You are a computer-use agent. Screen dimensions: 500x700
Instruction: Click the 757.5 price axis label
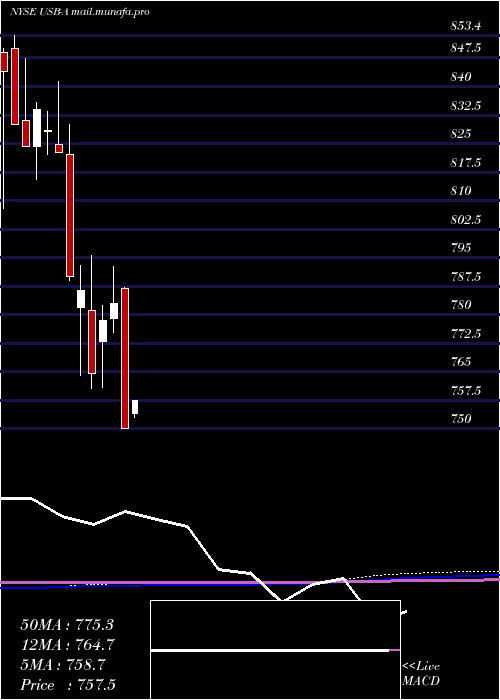coord(466,391)
